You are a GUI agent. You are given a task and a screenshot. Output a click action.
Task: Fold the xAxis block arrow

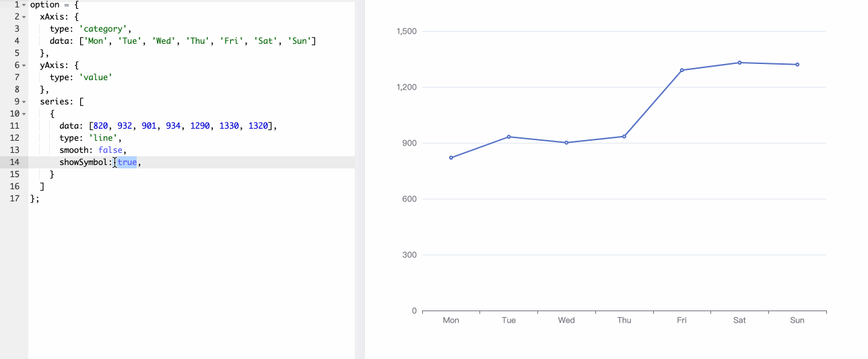(x=24, y=17)
